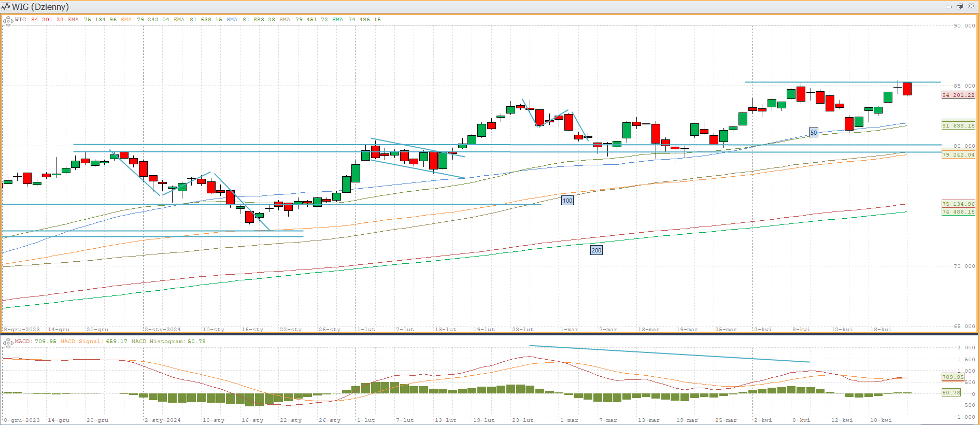This screenshot has height=425, width=980.
Task: Click the pan control icon on the MACD panel
Action: point(8,343)
